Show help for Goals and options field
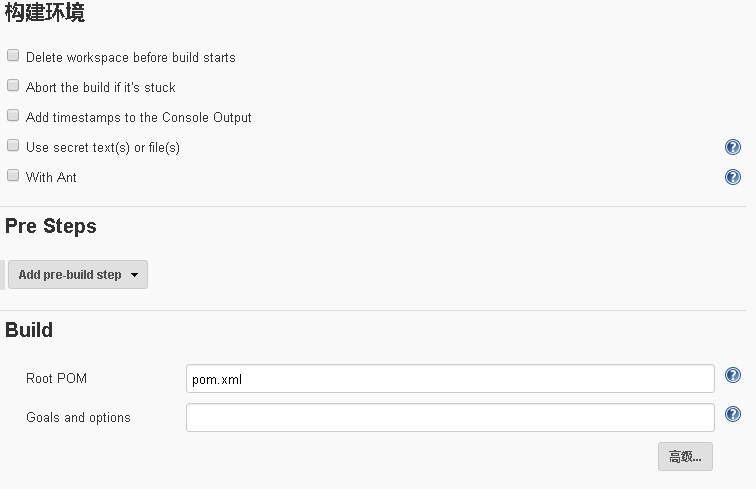This screenshot has height=489, width=756. click(732, 414)
